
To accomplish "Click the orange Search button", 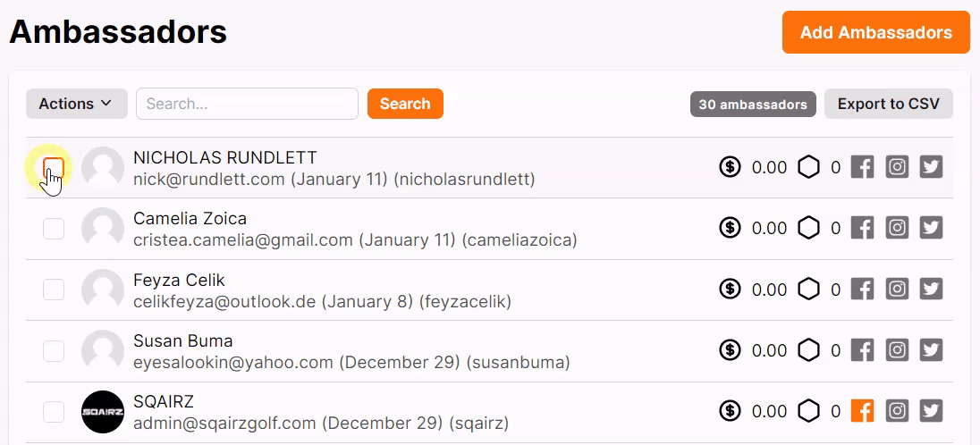I will (405, 104).
